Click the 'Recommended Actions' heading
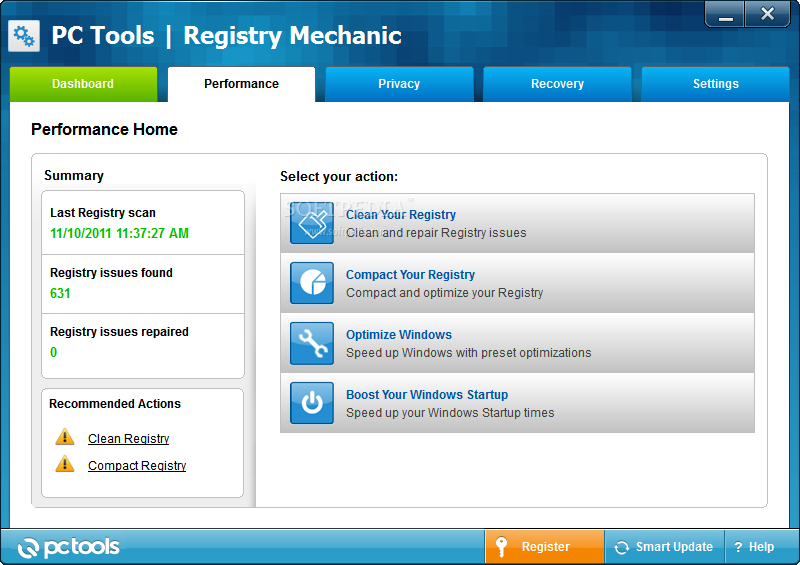This screenshot has height=565, width=800. coord(115,404)
